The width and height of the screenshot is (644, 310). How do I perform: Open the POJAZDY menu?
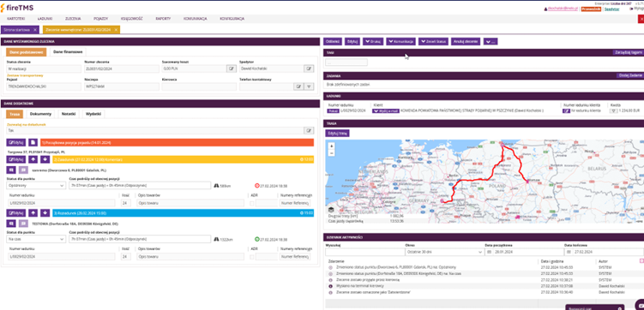click(100, 19)
